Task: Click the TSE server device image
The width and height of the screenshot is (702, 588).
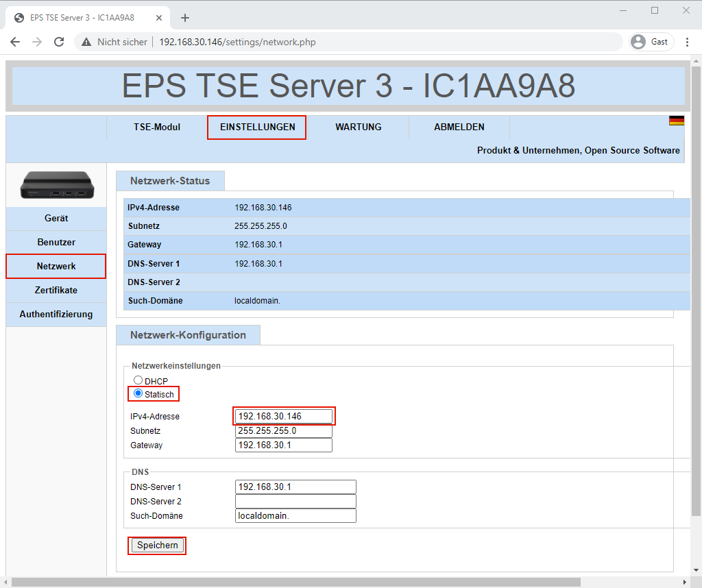Action: tap(56, 185)
